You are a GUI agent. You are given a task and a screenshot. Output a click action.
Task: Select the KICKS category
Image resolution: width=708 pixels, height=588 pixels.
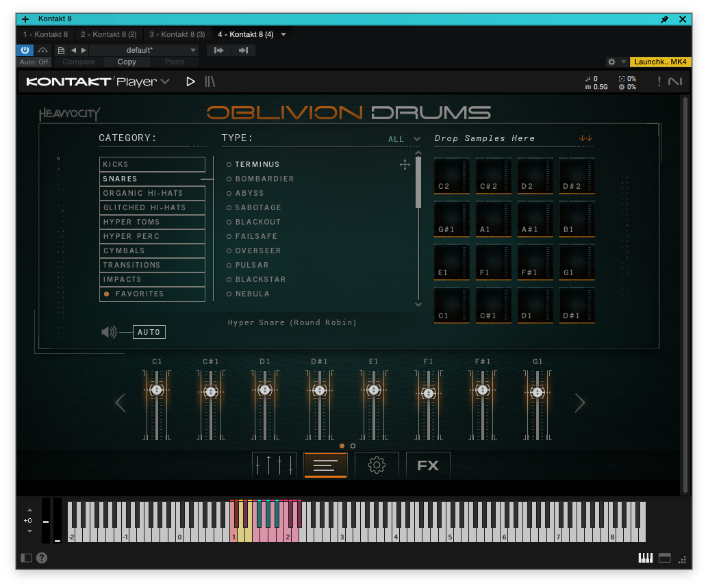click(152, 164)
